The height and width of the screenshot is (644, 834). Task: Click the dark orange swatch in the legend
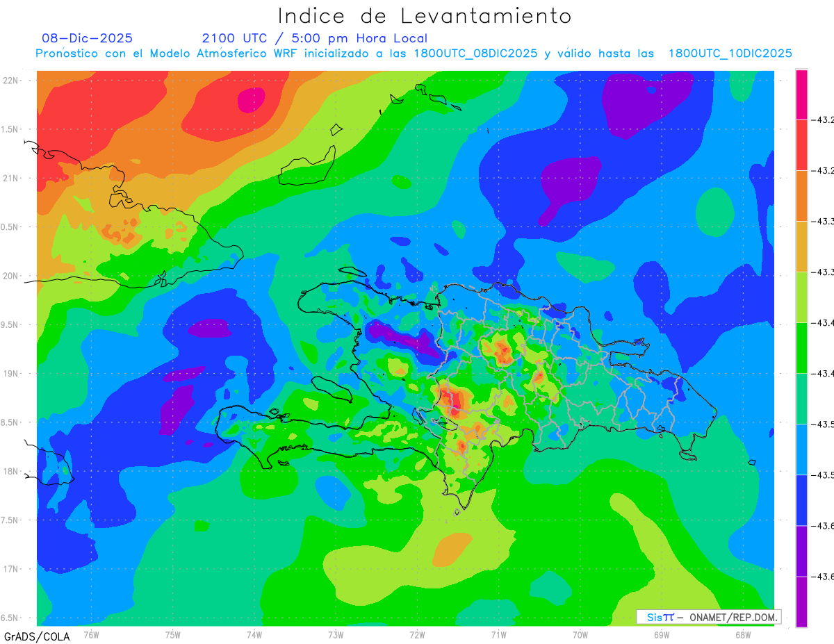801,196
